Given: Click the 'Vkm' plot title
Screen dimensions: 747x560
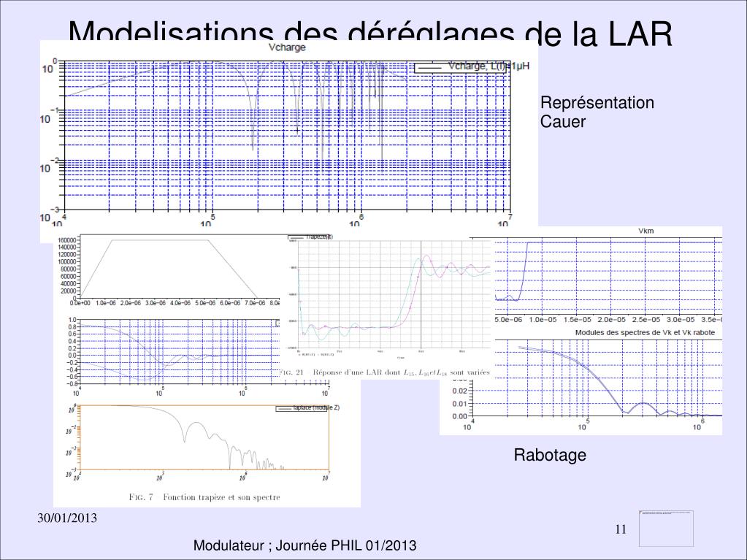Looking at the screenshot, I should (x=646, y=231).
